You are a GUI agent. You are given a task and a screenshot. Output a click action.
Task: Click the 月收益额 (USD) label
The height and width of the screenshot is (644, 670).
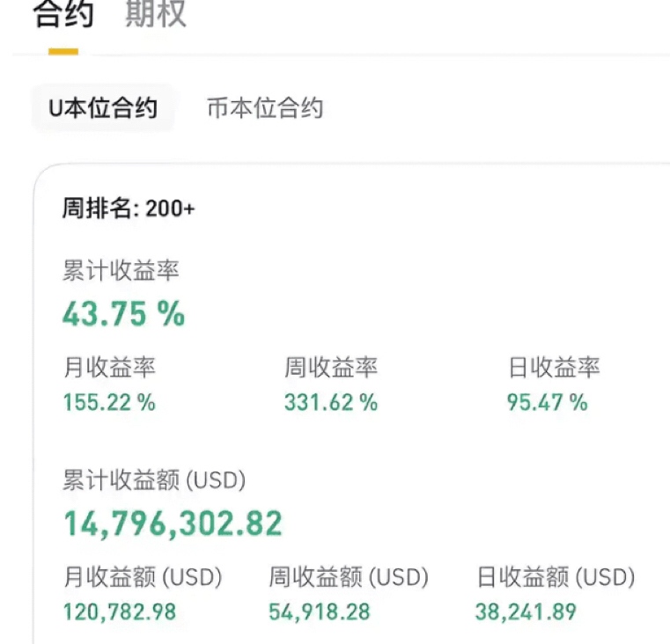pyautogui.click(x=143, y=578)
